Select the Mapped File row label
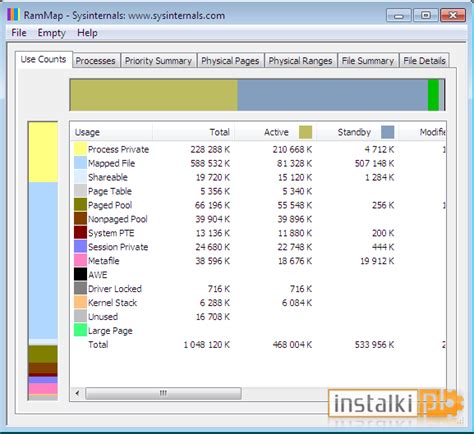 (x=111, y=163)
